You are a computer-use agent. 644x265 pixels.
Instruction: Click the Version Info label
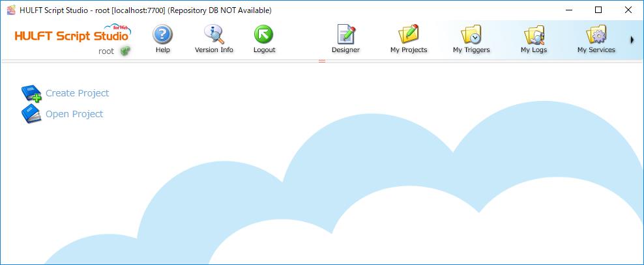(x=214, y=50)
